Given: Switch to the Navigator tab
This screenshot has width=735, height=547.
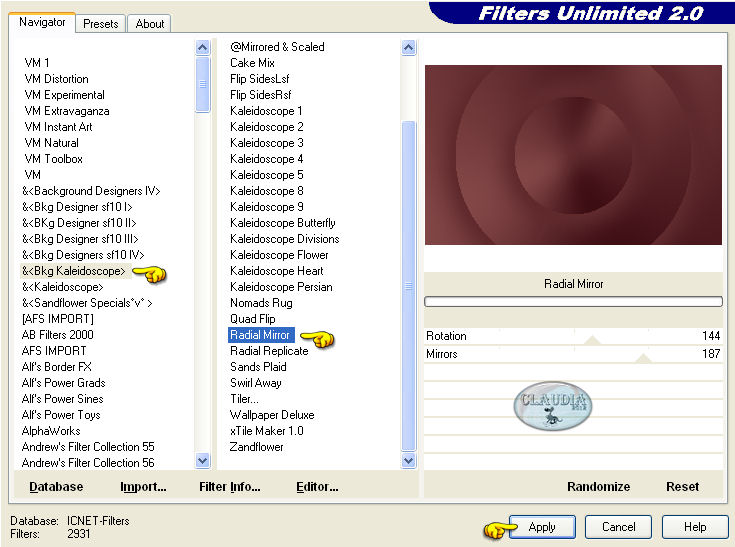Looking at the screenshot, I should pos(42,22).
